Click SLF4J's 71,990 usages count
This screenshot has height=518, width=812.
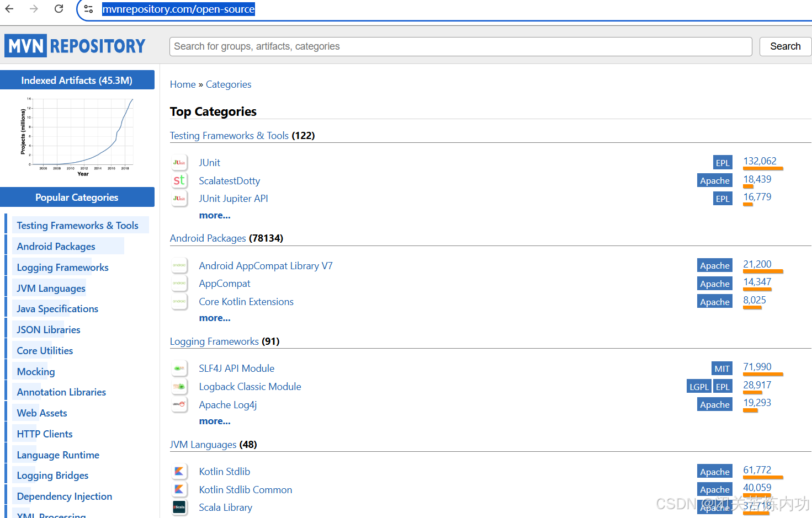point(757,367)
